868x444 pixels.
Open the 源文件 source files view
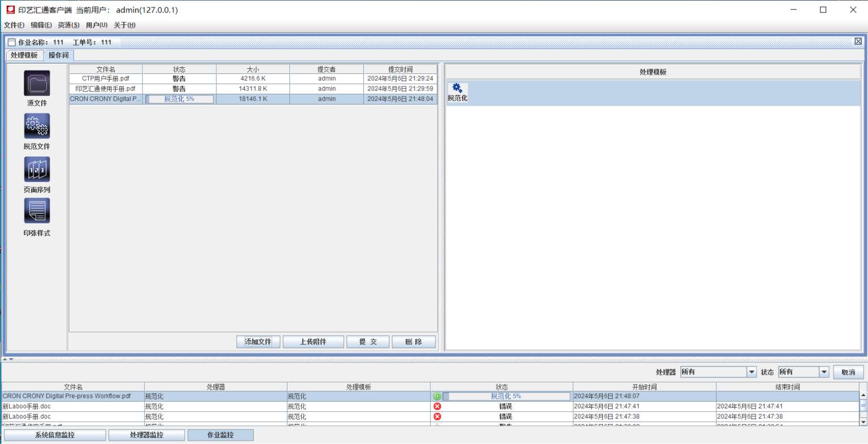(37, 84)
